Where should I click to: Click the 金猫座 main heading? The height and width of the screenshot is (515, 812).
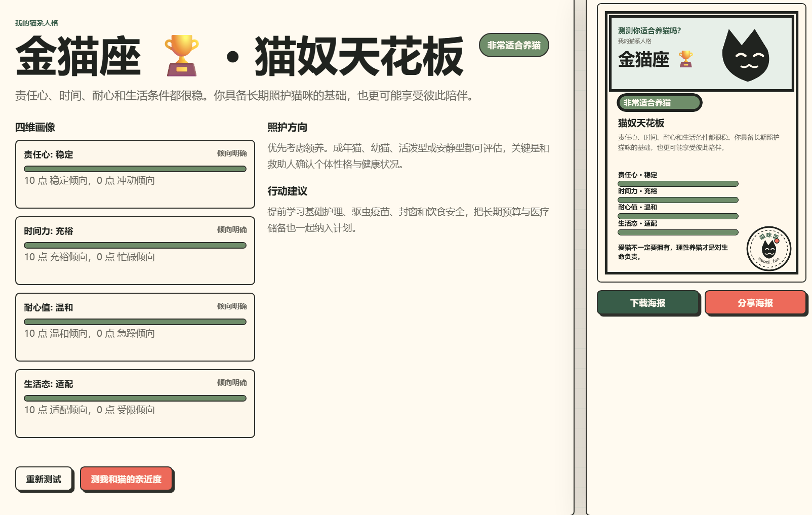coord(78,56)
